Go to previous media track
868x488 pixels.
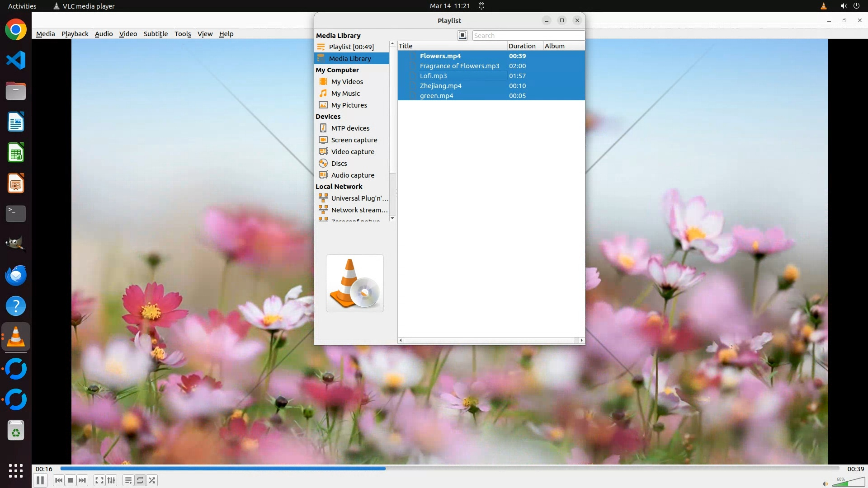59,480
